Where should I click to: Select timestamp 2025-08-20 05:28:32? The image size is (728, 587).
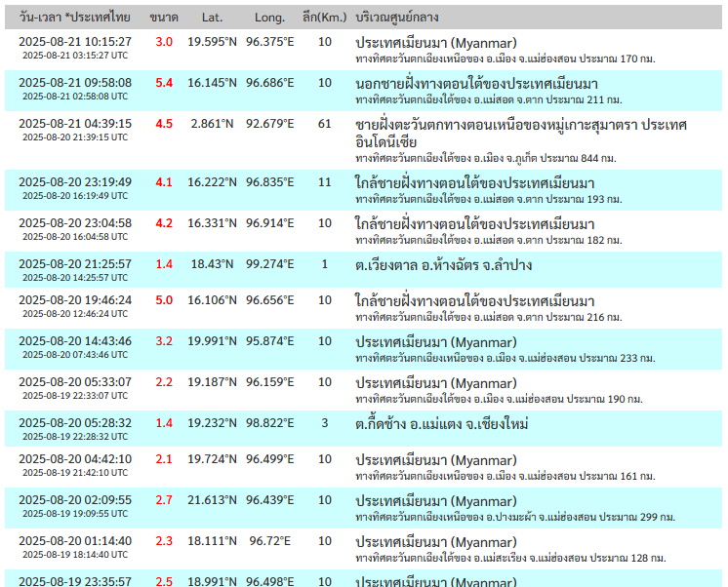(75, 423)
